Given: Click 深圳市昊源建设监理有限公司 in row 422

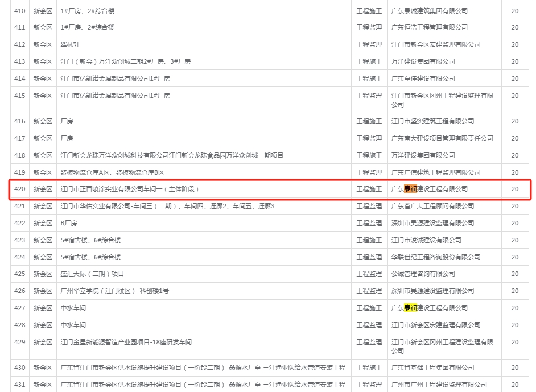Looking at the screenshot, I should click(433, 223).
